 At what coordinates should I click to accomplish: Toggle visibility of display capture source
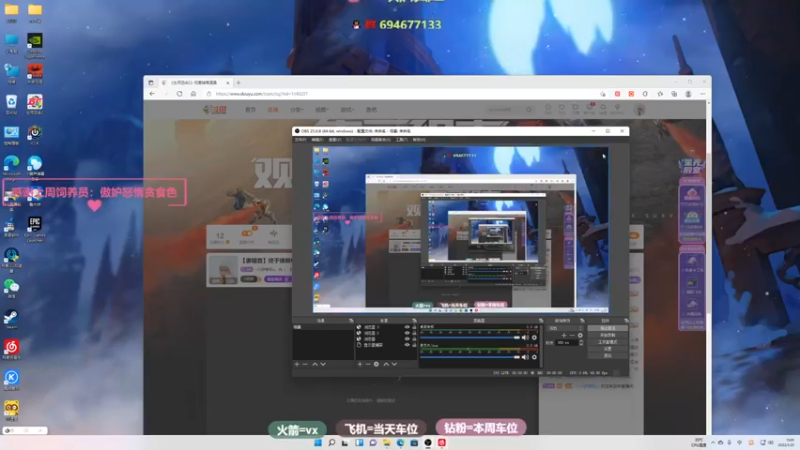click(x=407, y=345)
